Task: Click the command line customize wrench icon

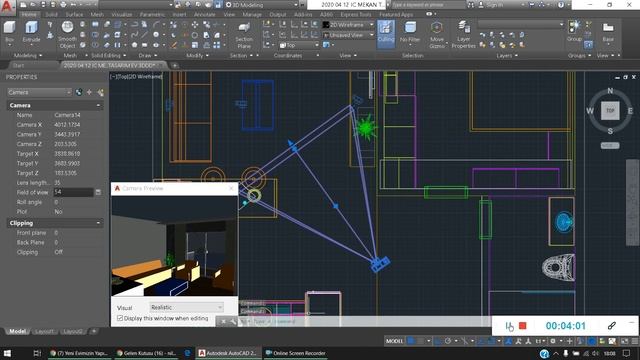Action: [233, 322]
